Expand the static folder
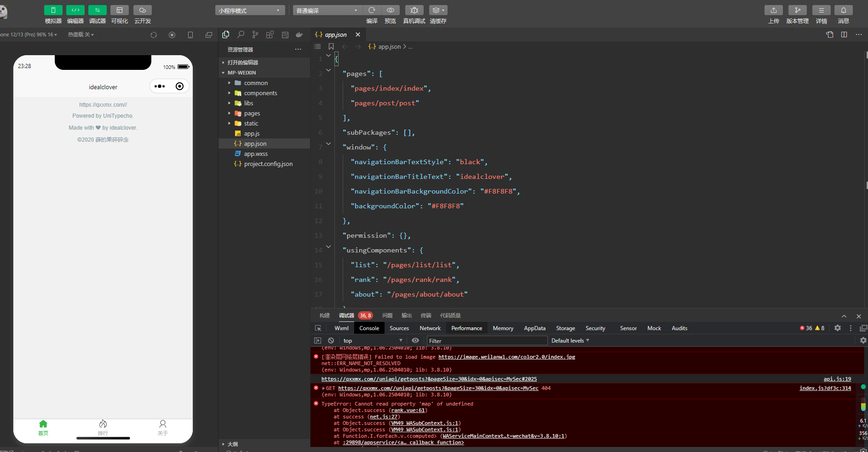Image resolution: width=868 pixels, height=452 pixels. coord(264,123)
